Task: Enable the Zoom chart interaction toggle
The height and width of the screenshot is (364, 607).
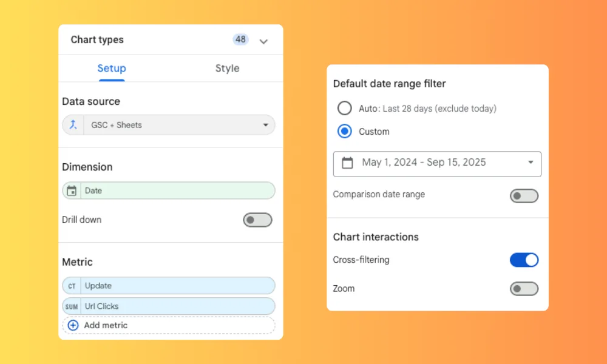Action: pos(524,289)
